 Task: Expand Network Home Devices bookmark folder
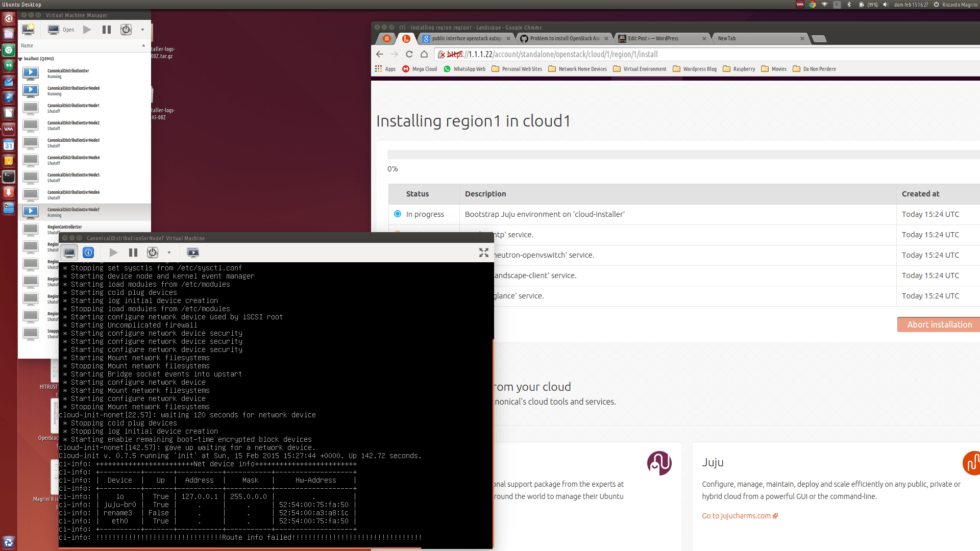click(x=577, y=69)
